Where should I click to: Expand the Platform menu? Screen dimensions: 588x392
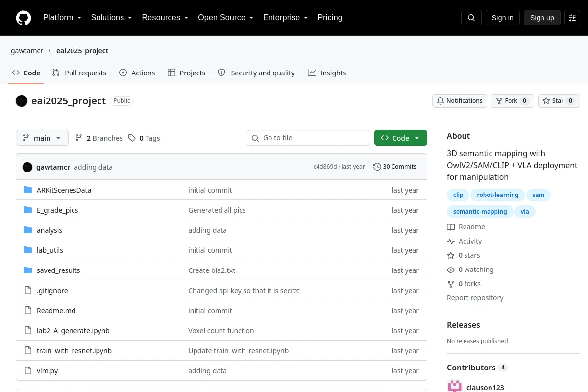tap(62, 18)
